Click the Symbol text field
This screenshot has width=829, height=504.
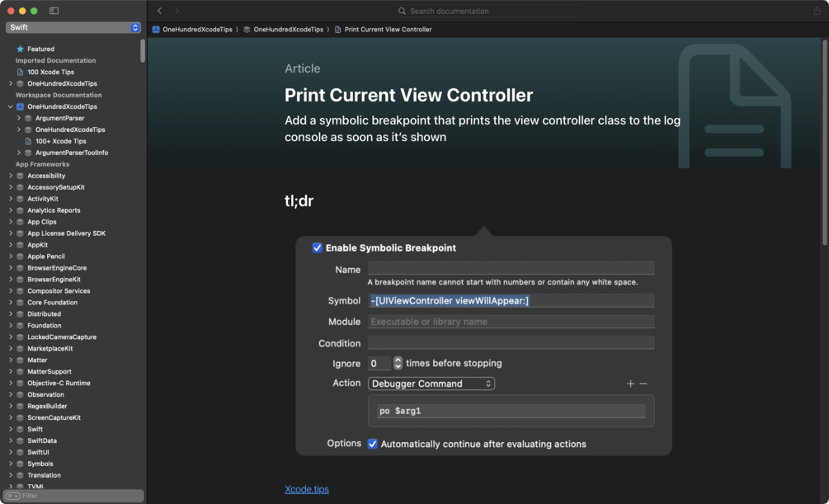(511, 301)
